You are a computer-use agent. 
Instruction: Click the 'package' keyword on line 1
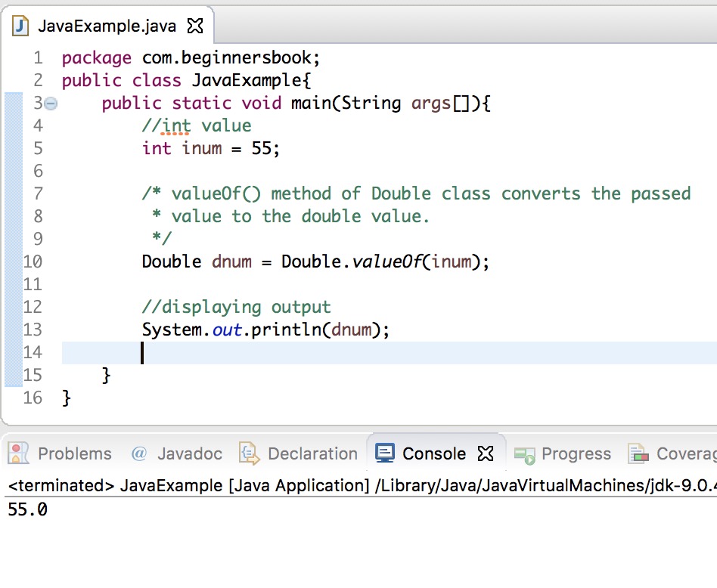tap(97, 58)
